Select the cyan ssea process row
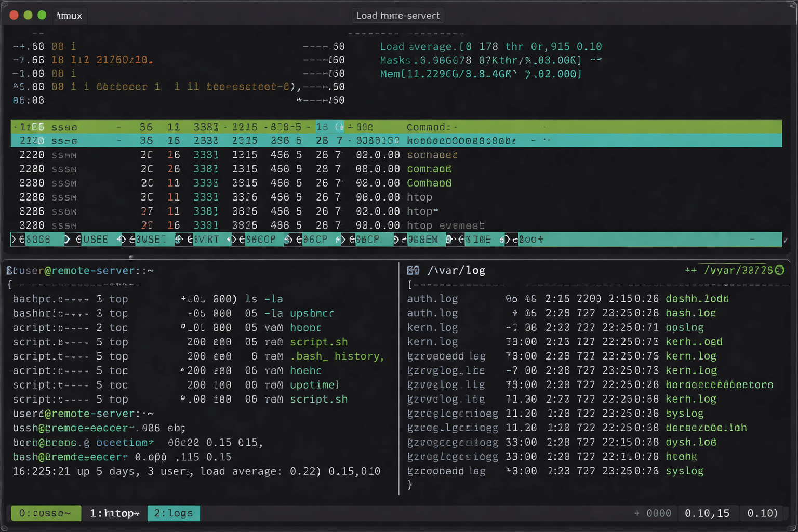Screen dimensions: 798x532 (x=208, y=140)
